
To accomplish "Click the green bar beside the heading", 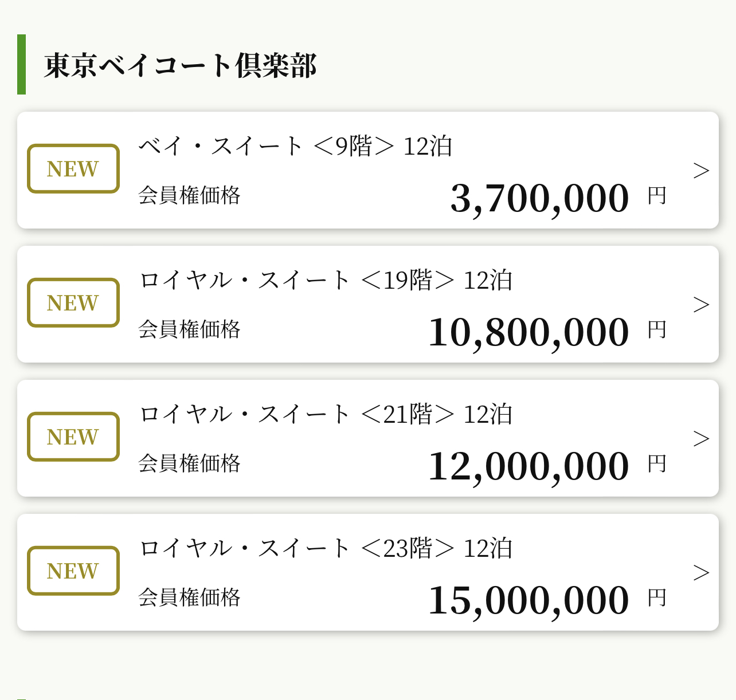I will 22,64.
